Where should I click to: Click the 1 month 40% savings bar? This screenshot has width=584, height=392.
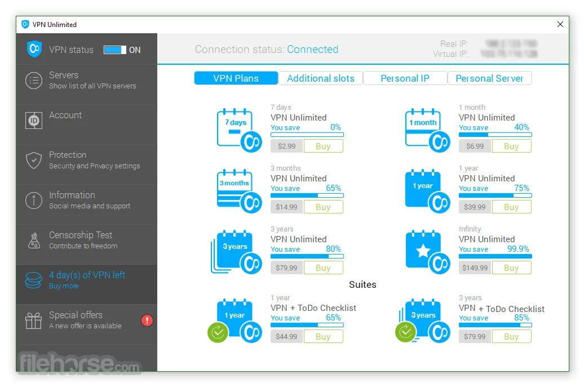(495, 135)
